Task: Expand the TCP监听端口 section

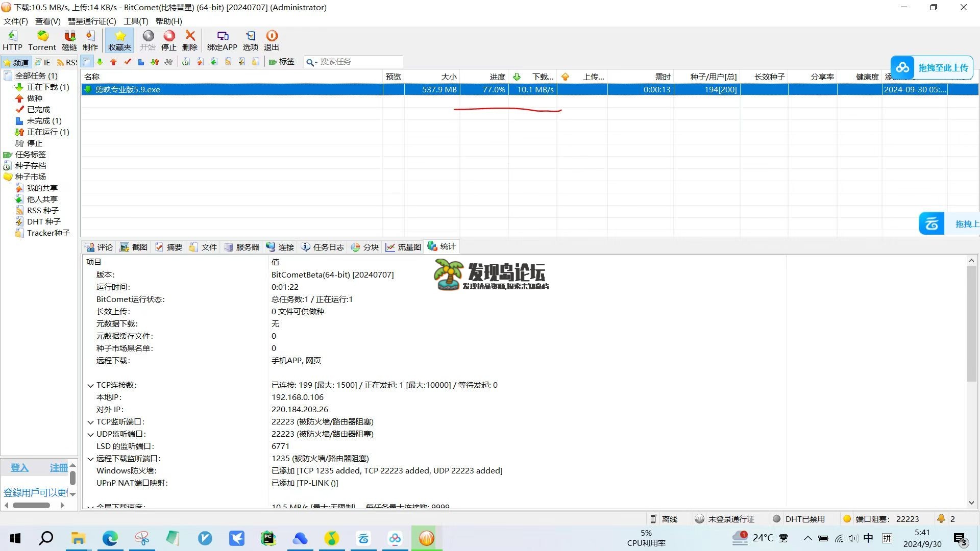Action: [91, 421]
